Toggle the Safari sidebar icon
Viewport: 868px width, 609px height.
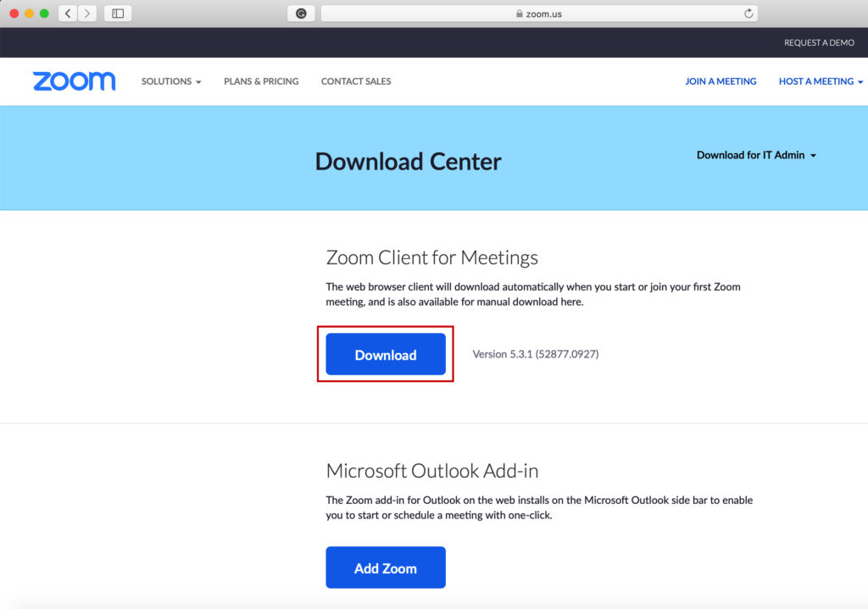[118, 14]
